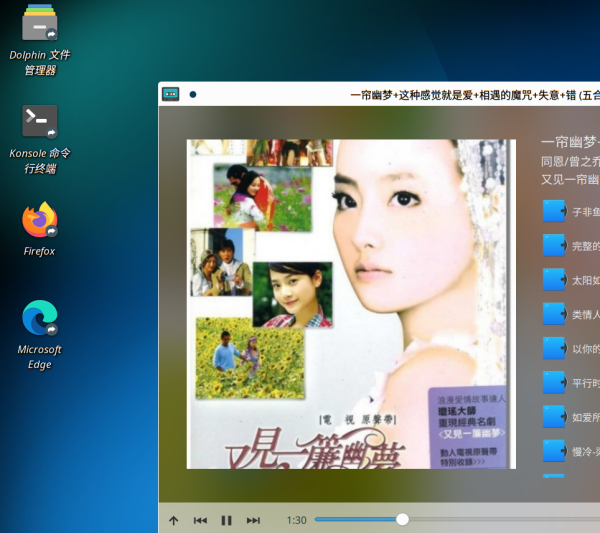Click blue music icon beside 如爱所 track

point(554,416)
